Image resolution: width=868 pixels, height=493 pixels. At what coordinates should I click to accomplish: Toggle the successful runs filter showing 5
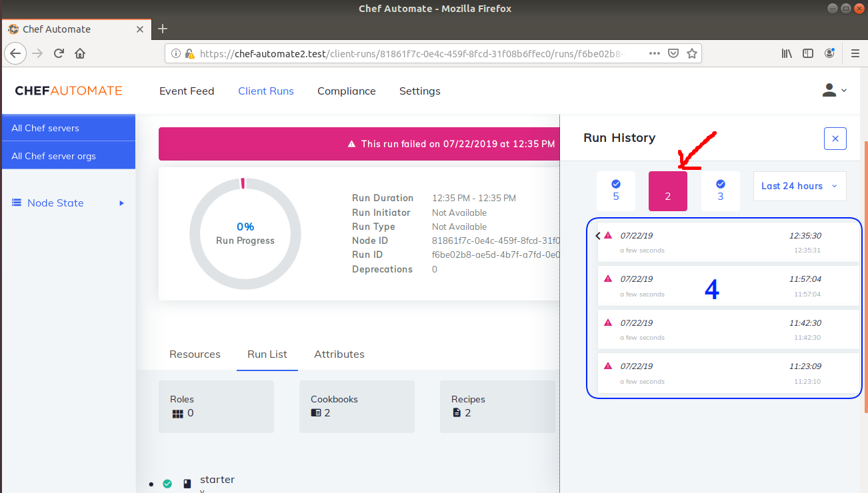tap(615, 191)
